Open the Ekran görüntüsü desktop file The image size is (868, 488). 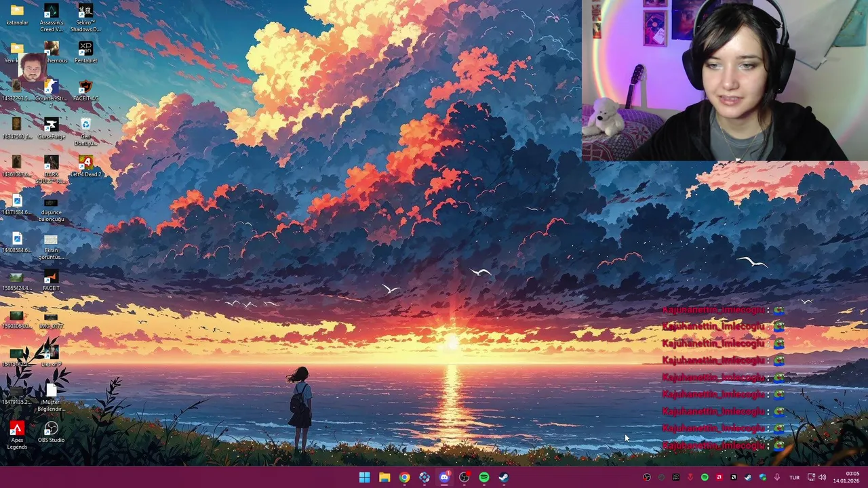(x=51, y=248)
